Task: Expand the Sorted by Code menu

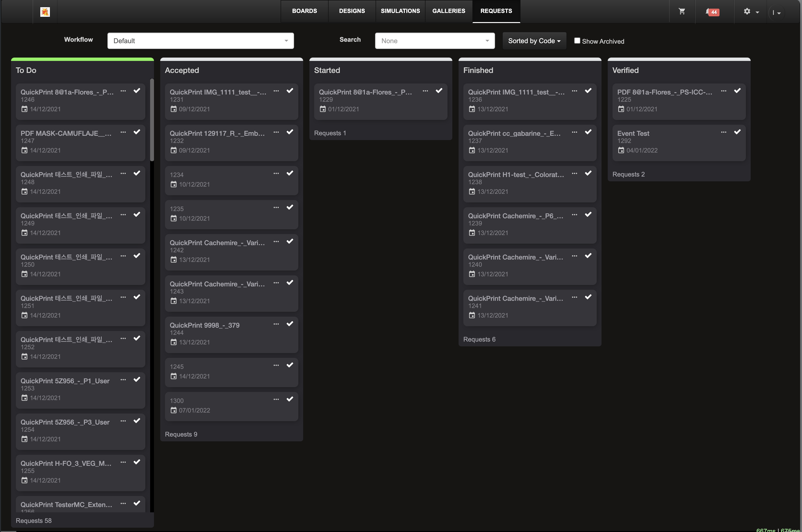Action: click(x=534, y=41)
